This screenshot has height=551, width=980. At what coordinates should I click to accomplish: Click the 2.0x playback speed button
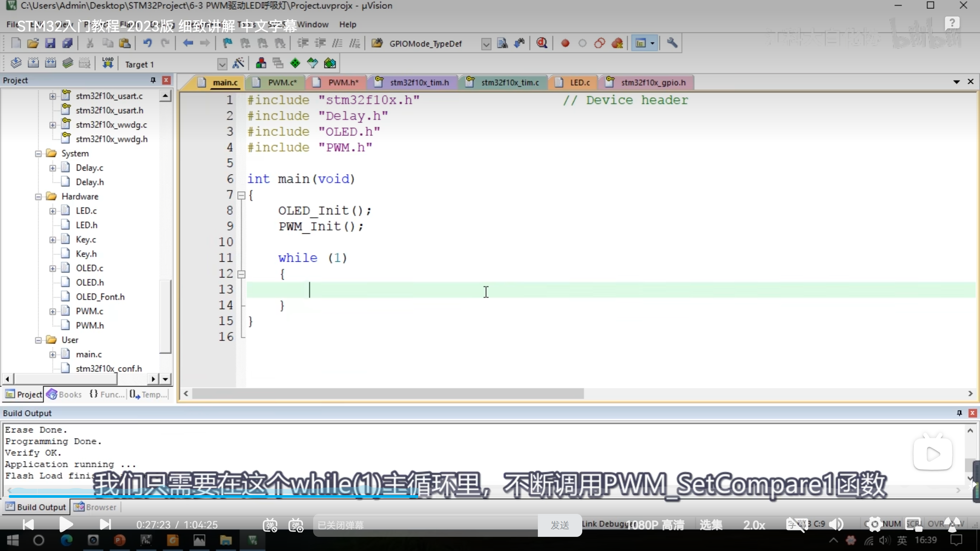(754, 525)
